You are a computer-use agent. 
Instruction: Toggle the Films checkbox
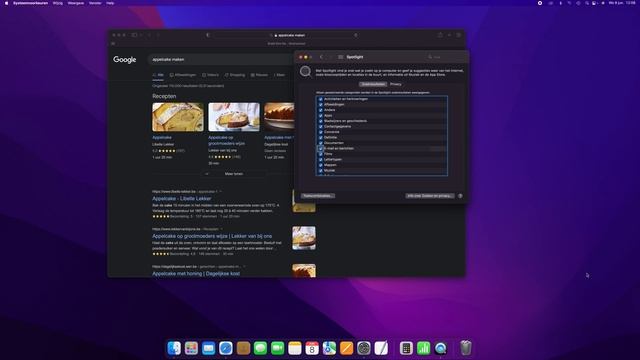[320, 154]
